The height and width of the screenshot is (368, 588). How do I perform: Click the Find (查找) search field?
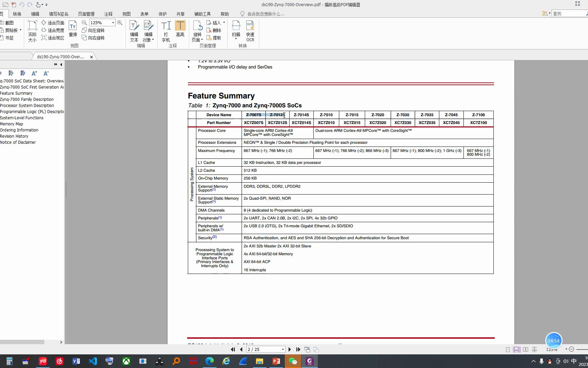pos(568,14)
